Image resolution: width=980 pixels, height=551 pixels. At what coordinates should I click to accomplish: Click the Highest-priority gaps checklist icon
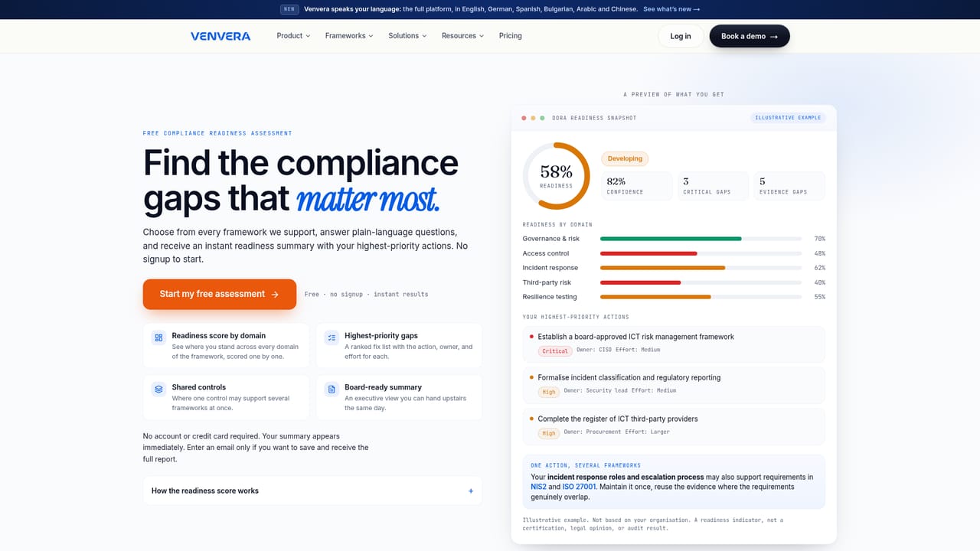pos(332,337)
